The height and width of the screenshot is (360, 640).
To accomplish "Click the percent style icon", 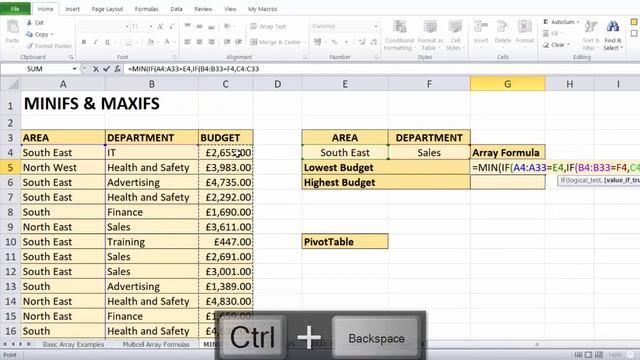I will coord(334,42).
